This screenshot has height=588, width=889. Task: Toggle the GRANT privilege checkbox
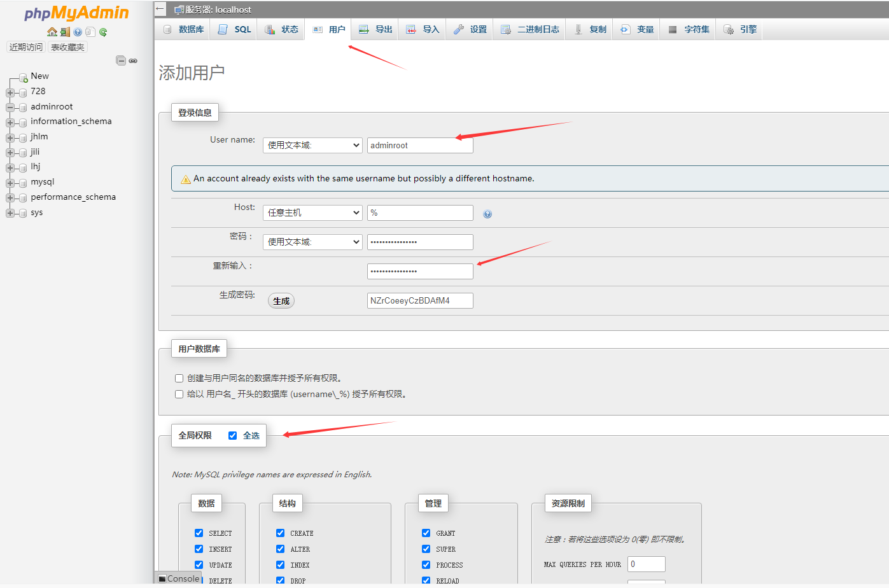pyautogui.click(x=426, y=533)
